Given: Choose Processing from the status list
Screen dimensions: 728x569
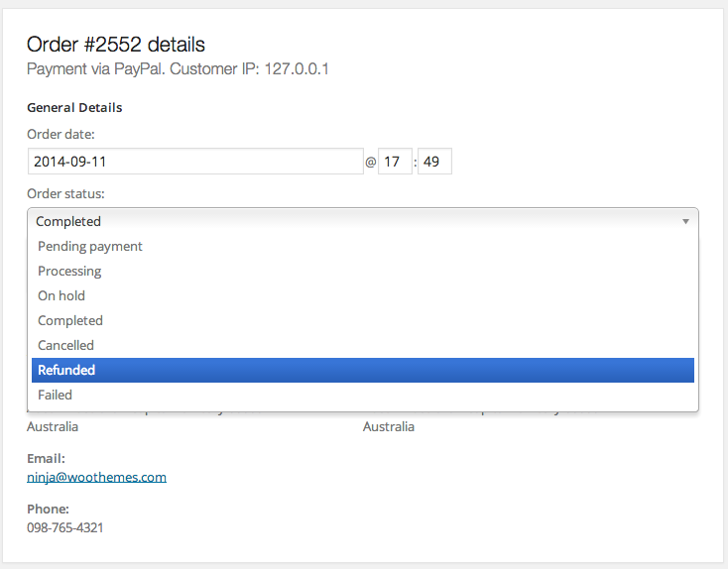Looking at the screenshot, I should pos(69,271).
